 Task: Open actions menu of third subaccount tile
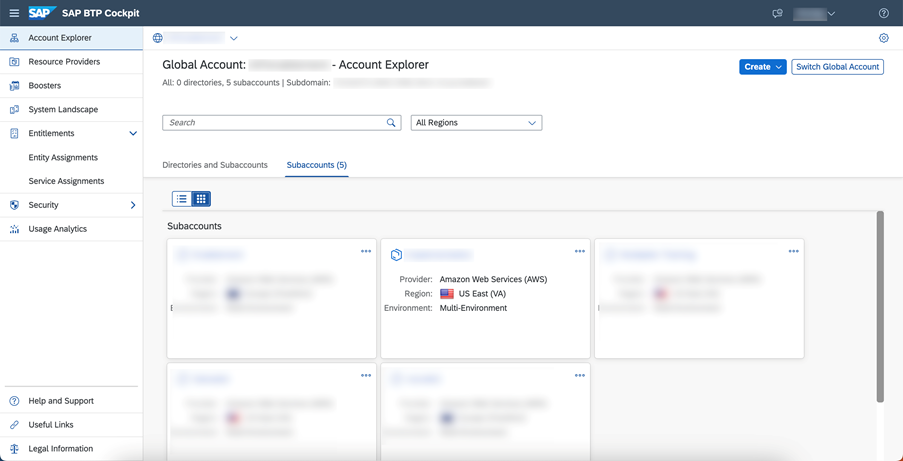pos(794,251)
